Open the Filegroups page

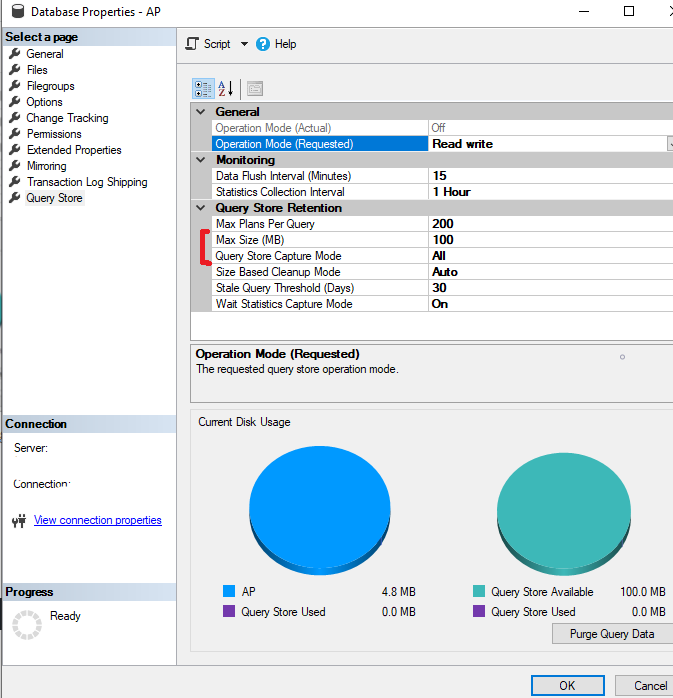click(x=51, y=86)
